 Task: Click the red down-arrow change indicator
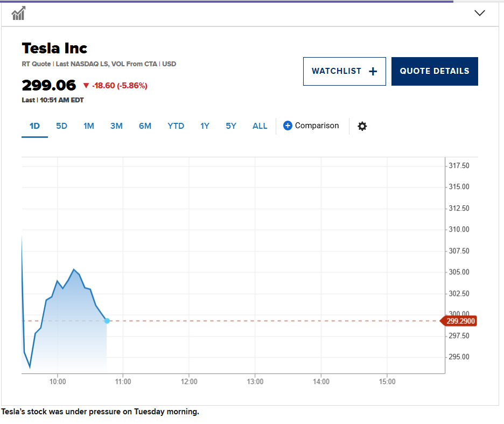point(86,86)
